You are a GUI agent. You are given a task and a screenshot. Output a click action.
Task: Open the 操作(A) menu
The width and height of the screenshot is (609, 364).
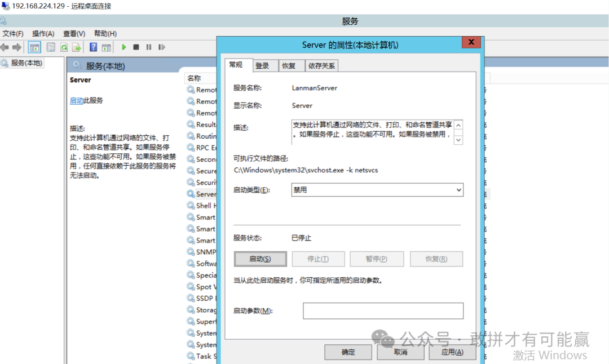43,34
